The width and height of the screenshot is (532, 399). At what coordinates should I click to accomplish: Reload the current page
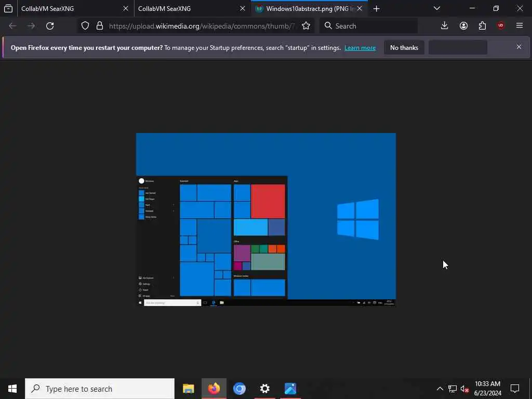tap(50, 26)
